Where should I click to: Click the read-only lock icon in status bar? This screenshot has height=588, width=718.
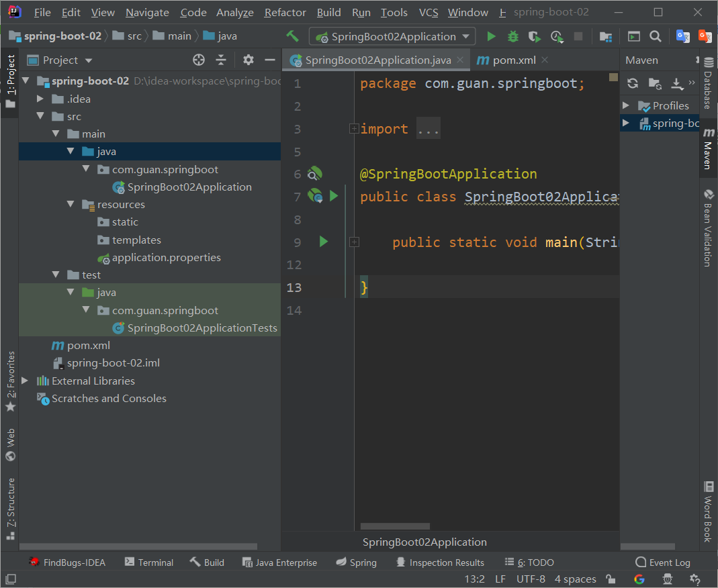611,579
